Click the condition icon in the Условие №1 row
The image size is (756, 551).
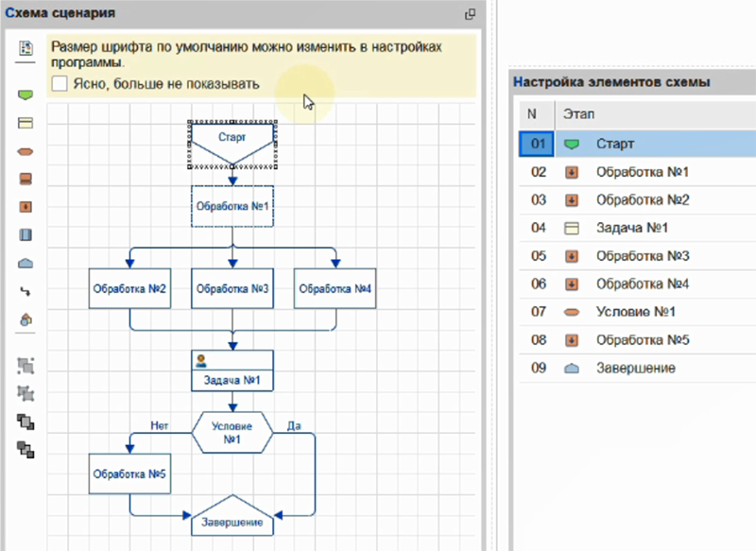[572, 313]
